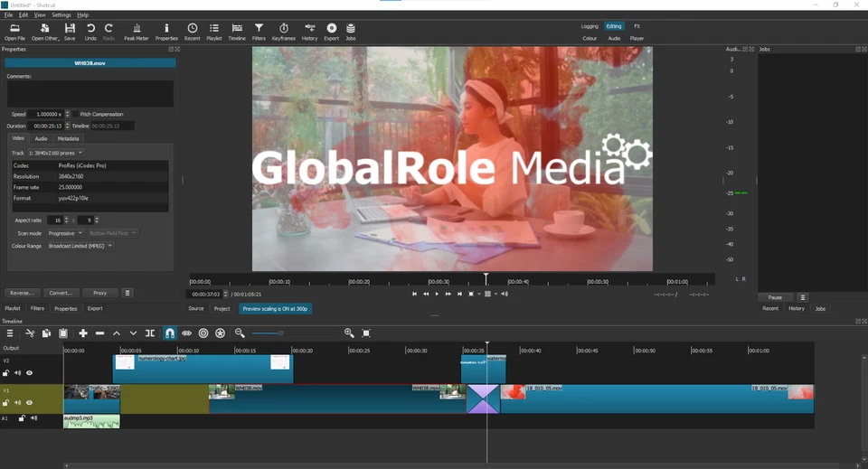Image resolution: width=868 pixels, height=469 pixels.
Task: Open the timeline hamburger menu
Action: click(9, 333)
